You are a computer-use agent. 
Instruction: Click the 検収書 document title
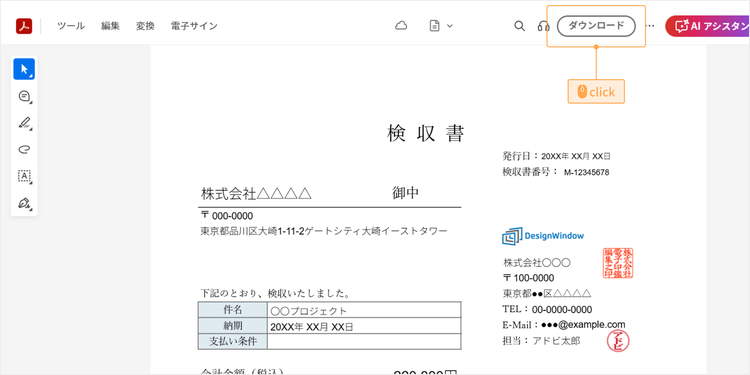click(x=426, y=133)
